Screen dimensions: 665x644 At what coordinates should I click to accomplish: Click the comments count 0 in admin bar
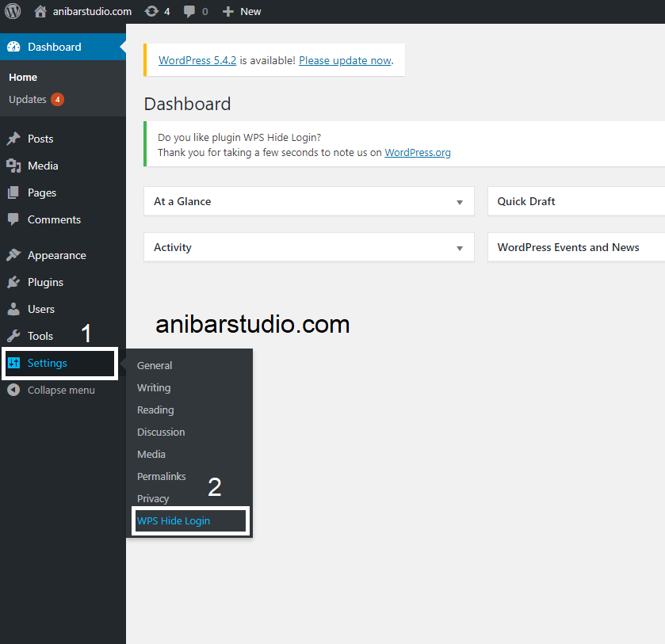(x=205, y=11)
